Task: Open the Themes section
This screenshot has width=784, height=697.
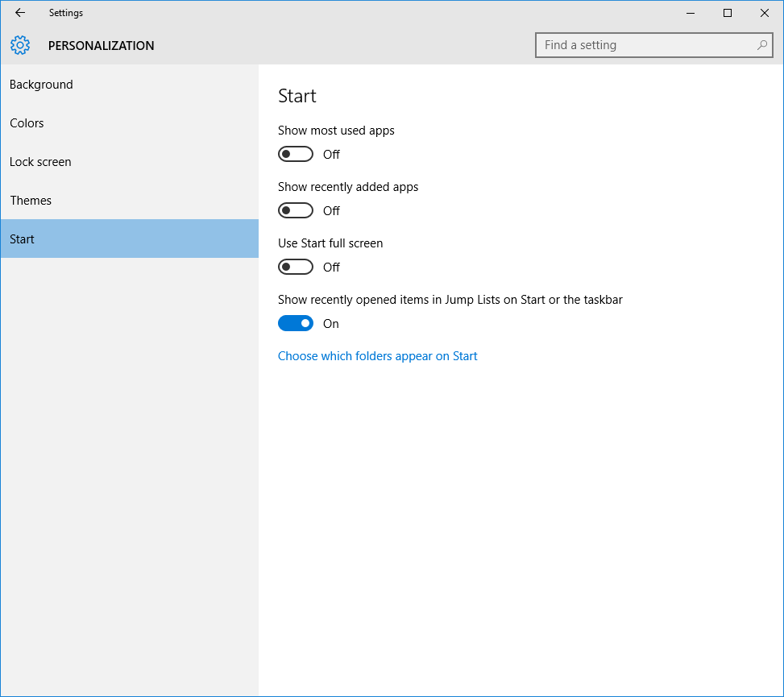Action: [x=130, y=200]
